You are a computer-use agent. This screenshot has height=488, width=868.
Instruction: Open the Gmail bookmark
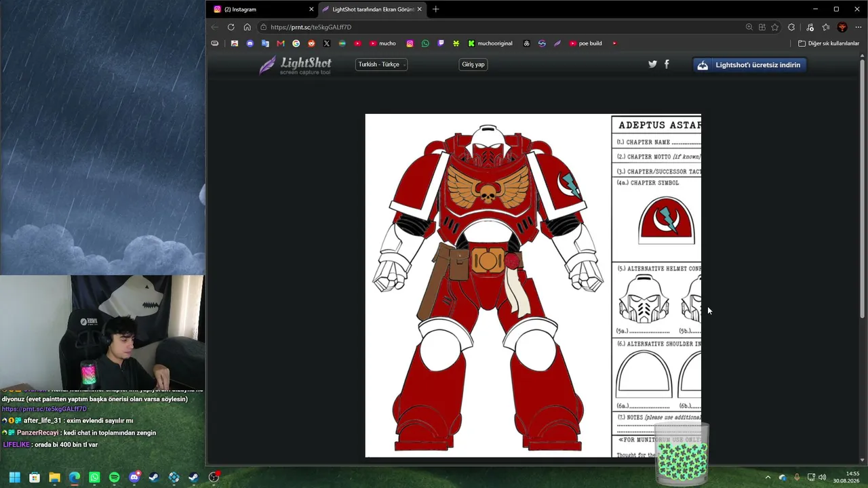(281, 43)
